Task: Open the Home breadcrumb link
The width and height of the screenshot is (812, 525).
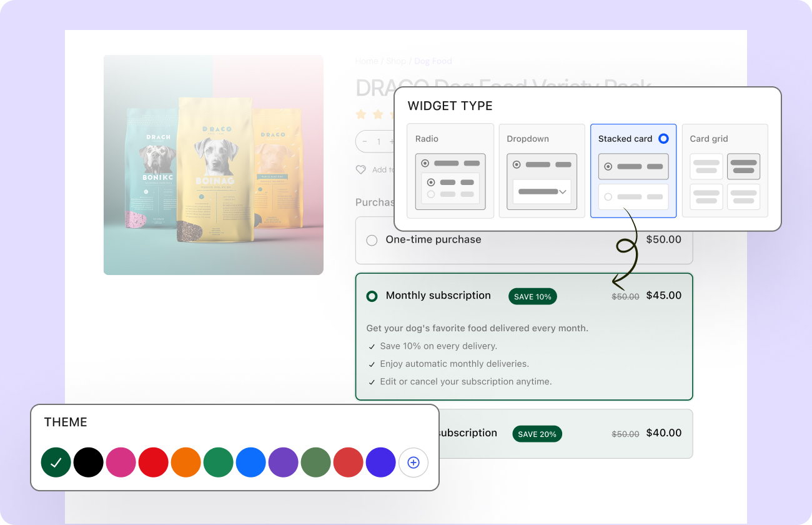Action: [367, 61]
